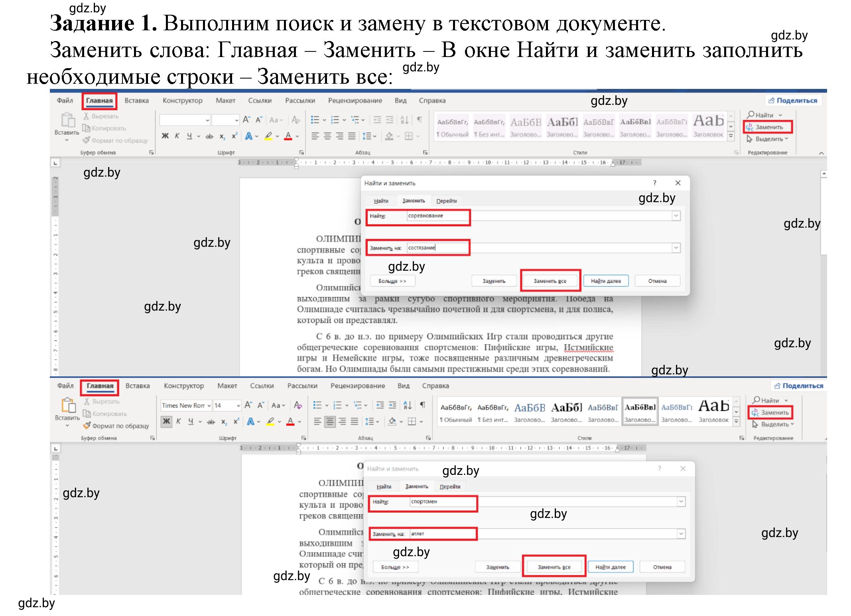
Task: Clear all formatting in top Word ribbon
Action: [x=295, y=120]
